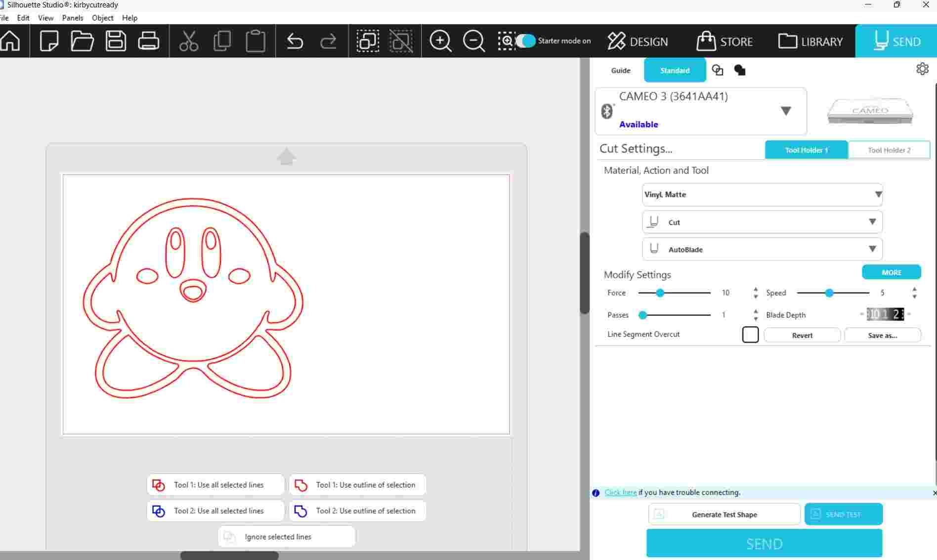Open the Object menu
The width and height of the screenshot is (937, 560).
point(103,18)
